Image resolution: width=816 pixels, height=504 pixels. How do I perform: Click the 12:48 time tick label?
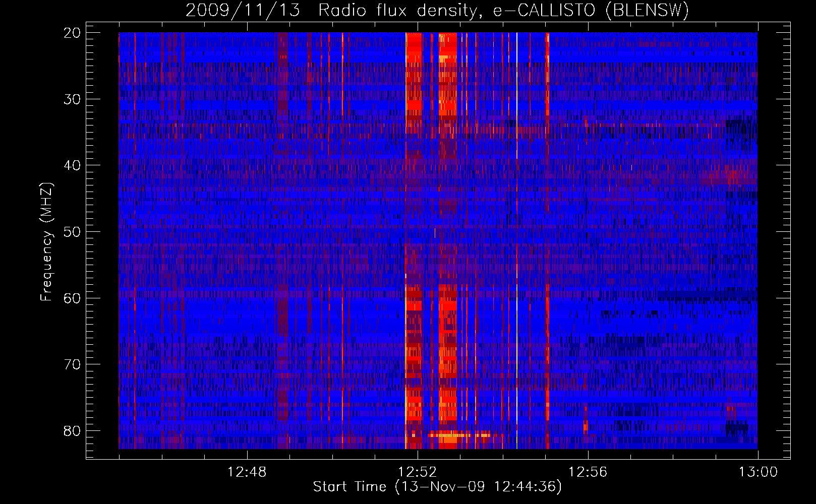pos(247,472)
